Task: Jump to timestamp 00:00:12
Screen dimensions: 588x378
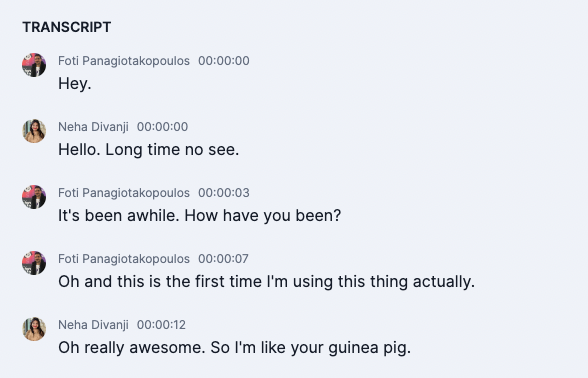Action: click(x=161, y=325)
